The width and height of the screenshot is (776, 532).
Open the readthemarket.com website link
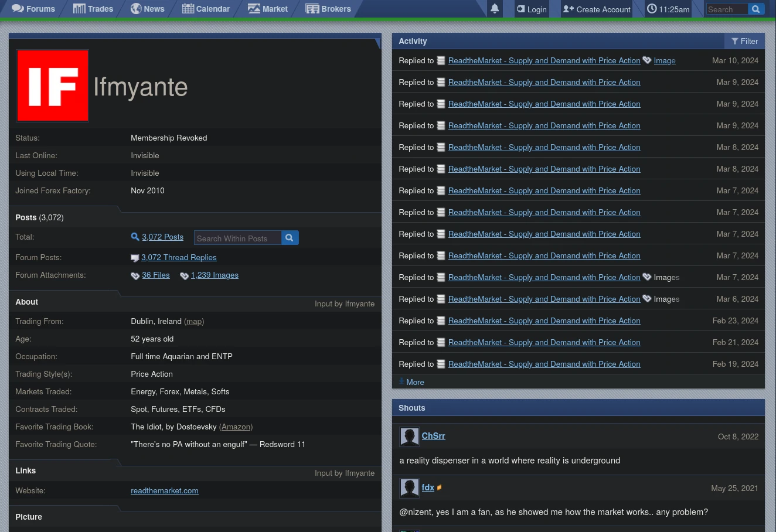(164, 490)
